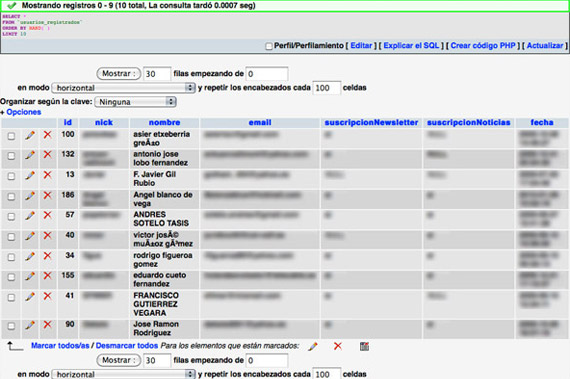The image size is (570, 379).
Task: Open the bottom 'en modo' horizontal dropdown
Action: pos(124,374)
